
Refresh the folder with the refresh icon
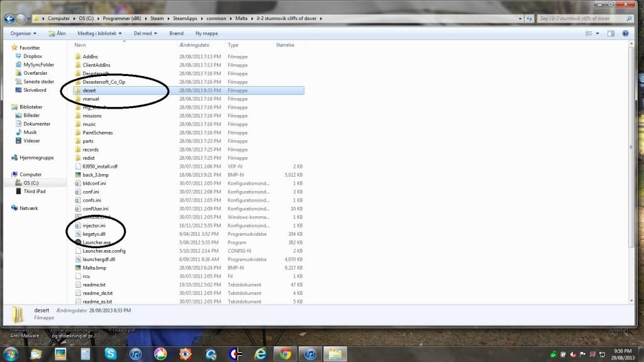click(x=529, y=18)
